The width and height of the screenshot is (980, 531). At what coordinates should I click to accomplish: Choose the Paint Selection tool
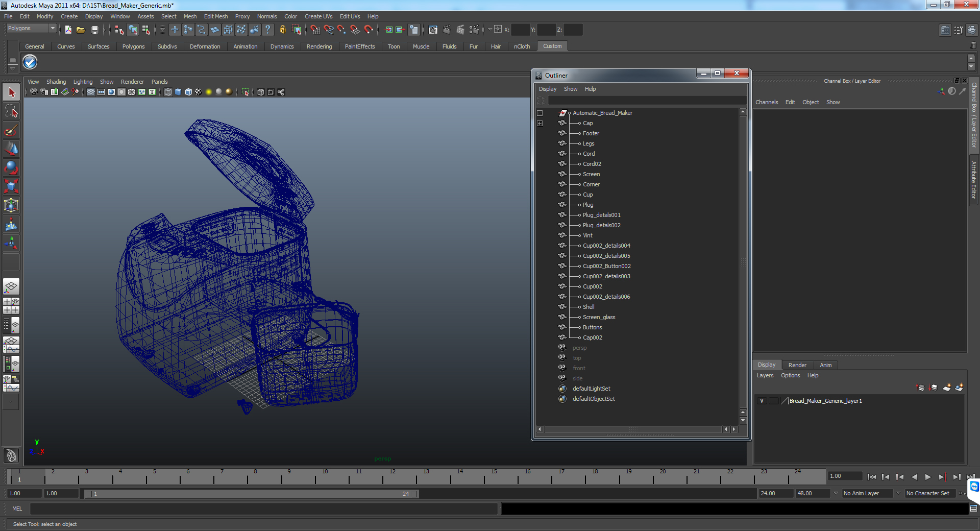click(11, 130)
